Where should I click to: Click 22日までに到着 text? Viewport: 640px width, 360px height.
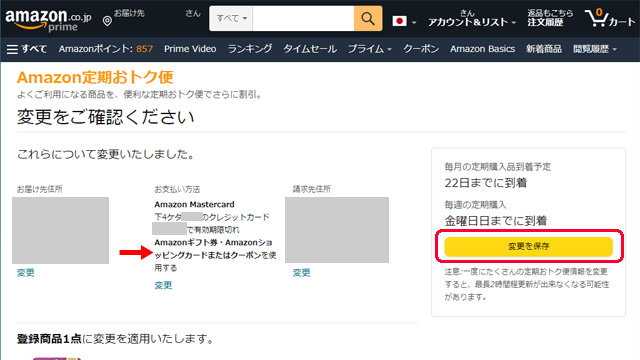tap(486, 183)
